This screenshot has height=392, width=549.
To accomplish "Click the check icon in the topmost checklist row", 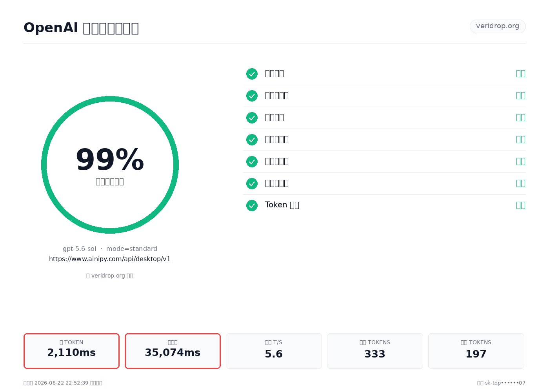I will [x=252, y=74].
